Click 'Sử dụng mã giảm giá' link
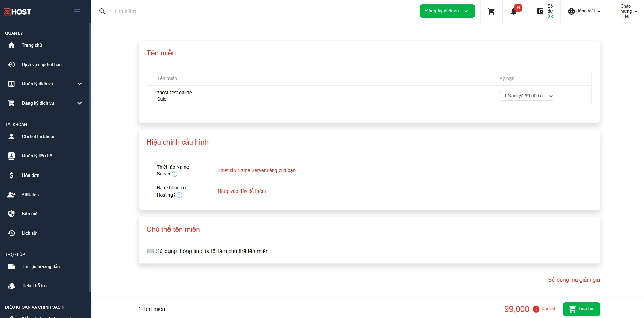Screen dimensions: 644x318 click(574, 280)
